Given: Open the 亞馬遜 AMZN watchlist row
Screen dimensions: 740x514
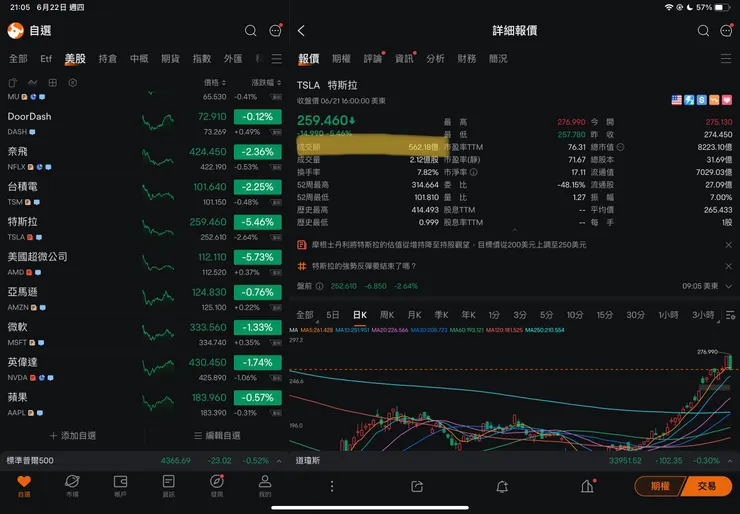Looking at the screenshot, I should [144, 299].
